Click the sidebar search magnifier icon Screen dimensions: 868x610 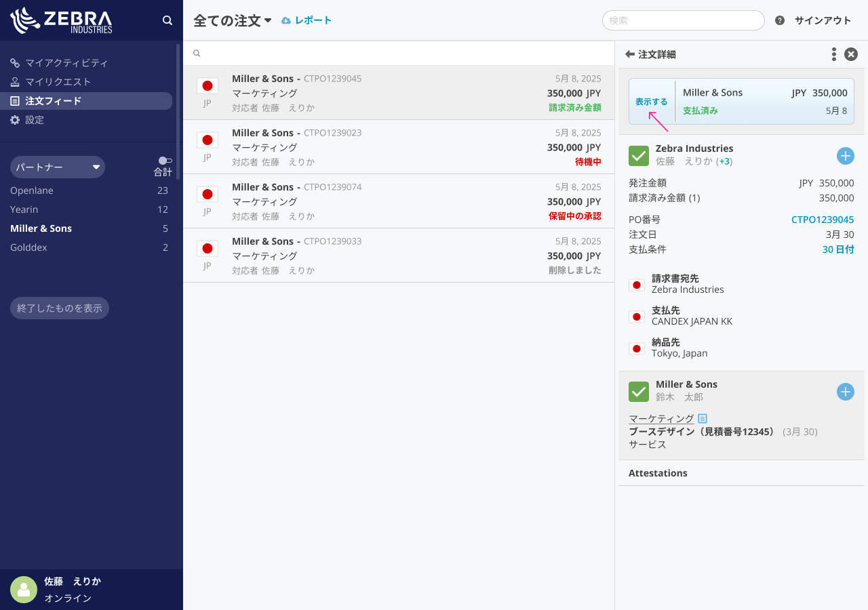pos(167,20)
